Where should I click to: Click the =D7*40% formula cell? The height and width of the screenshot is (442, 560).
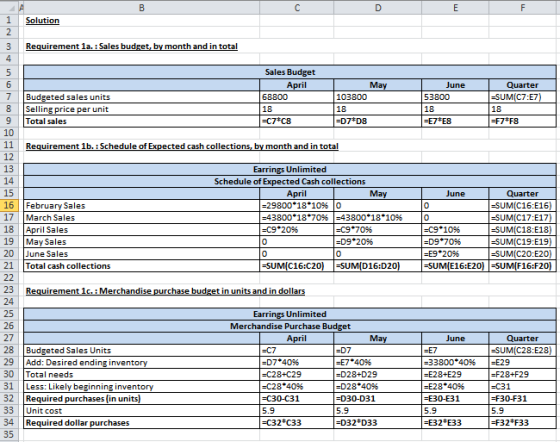(x=297, y=362)
